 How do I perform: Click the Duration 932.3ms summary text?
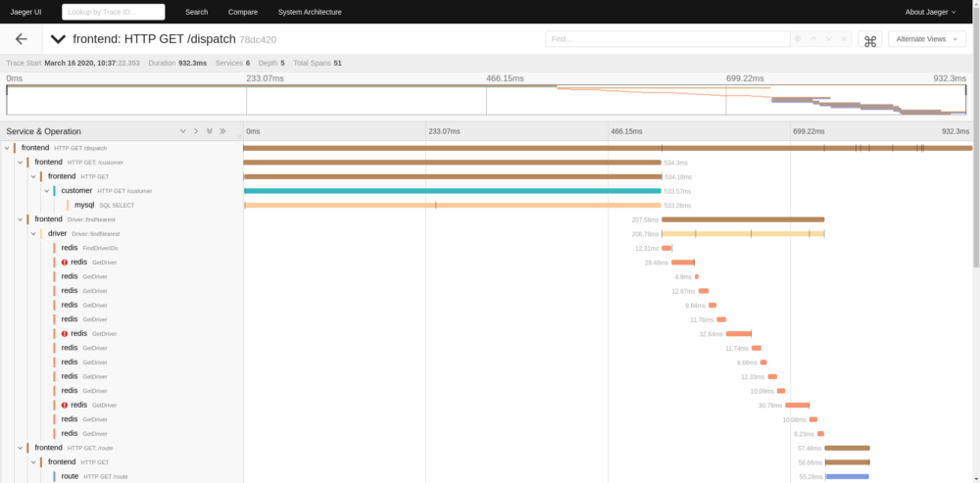click(x=178, y=63)
